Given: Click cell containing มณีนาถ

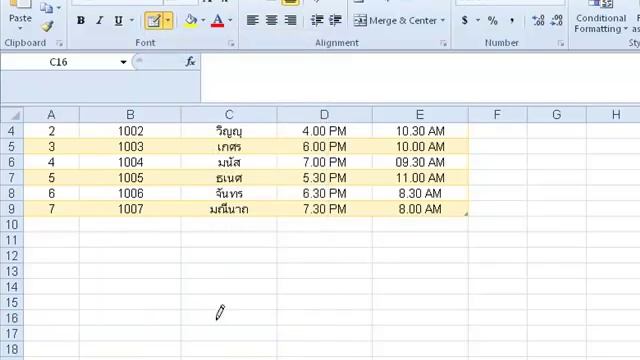Looking at the screenshot, I should [x=229, y=209].
